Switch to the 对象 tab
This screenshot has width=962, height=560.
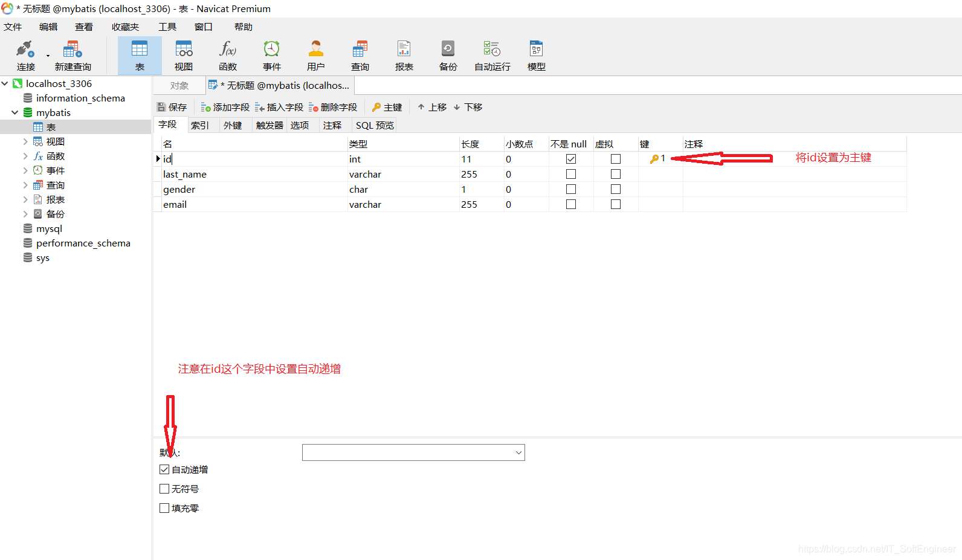179,86
